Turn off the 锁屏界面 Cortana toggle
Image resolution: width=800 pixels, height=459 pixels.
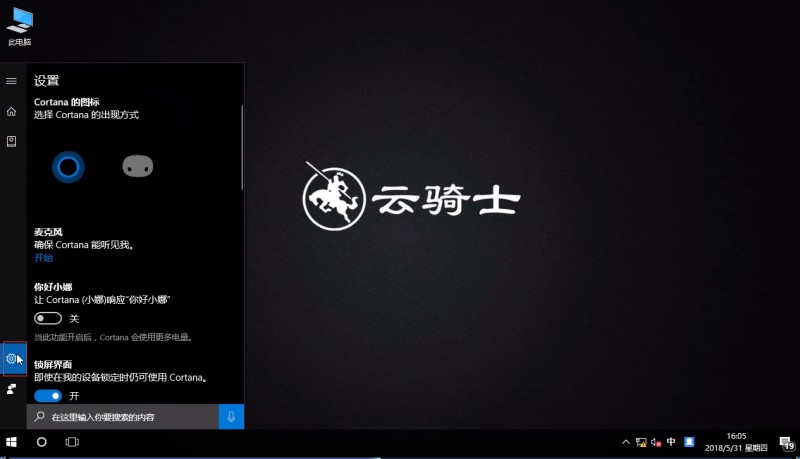click(48, 396)
